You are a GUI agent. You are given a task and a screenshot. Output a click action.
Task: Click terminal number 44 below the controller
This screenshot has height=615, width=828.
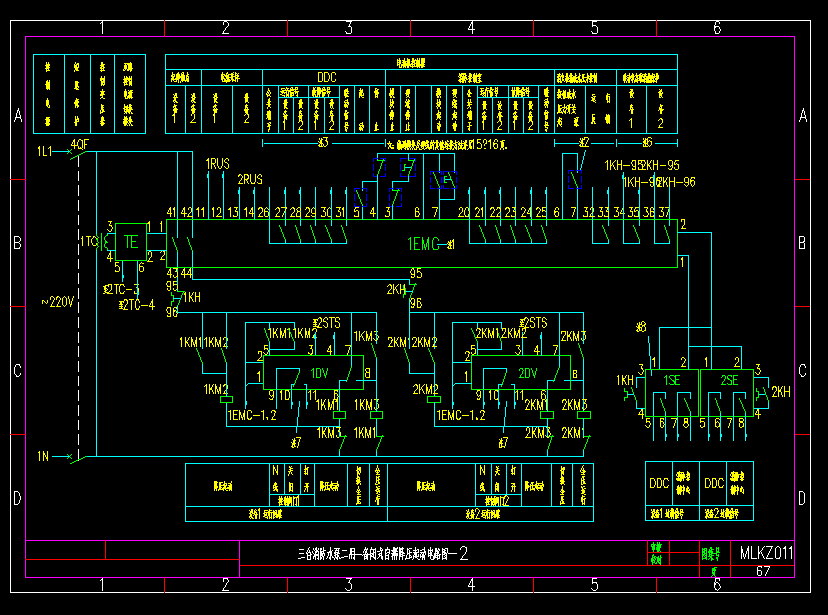point(186,273)
